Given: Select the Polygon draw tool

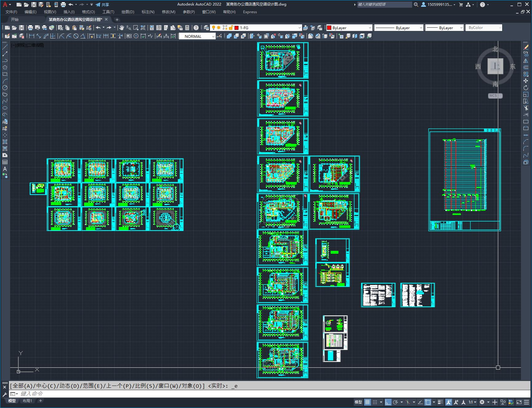Looking at the screenshot, I should pyautogui.click(x=5, y=68).
